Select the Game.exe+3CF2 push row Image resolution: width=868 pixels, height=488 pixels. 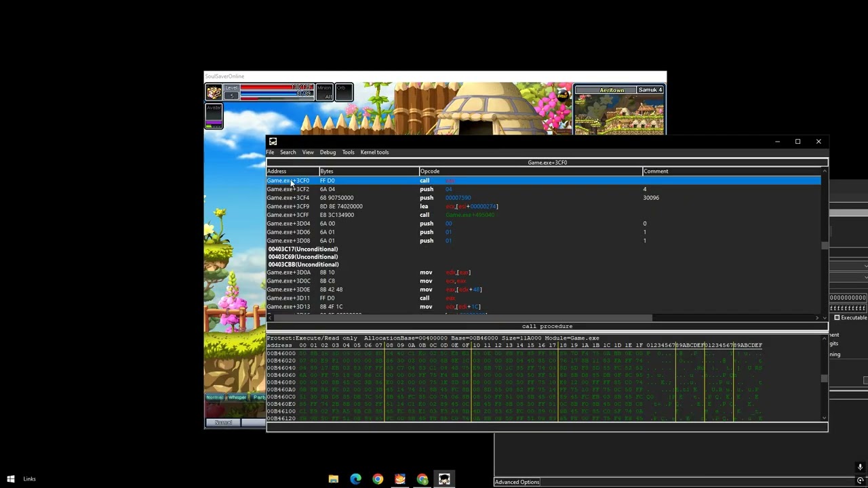pos(543,189)
